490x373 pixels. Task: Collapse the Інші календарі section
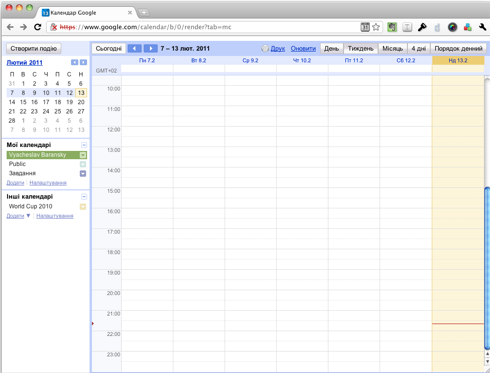tap(84, 197)
